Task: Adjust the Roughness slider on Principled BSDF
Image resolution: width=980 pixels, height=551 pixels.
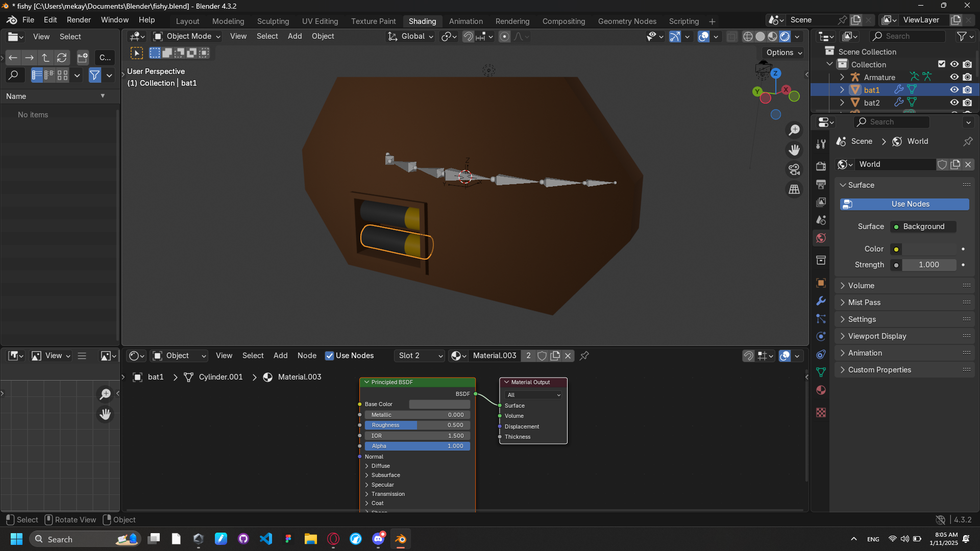Action: click(x=417, y=425)
